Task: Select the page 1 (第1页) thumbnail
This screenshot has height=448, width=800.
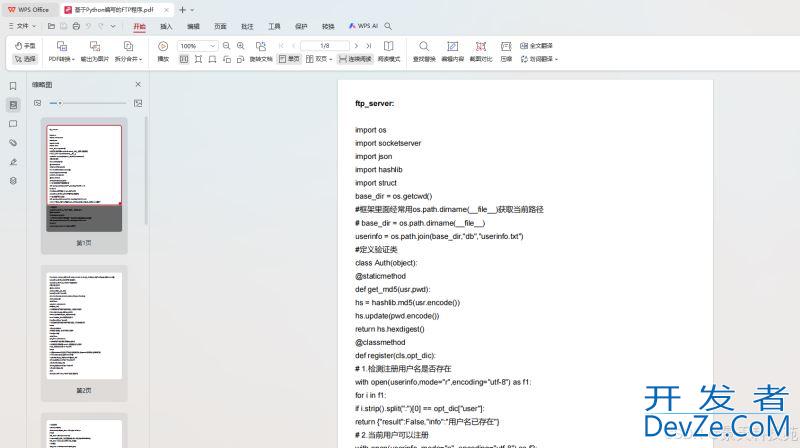Action: pyautogui.click(x=84, y=179)
